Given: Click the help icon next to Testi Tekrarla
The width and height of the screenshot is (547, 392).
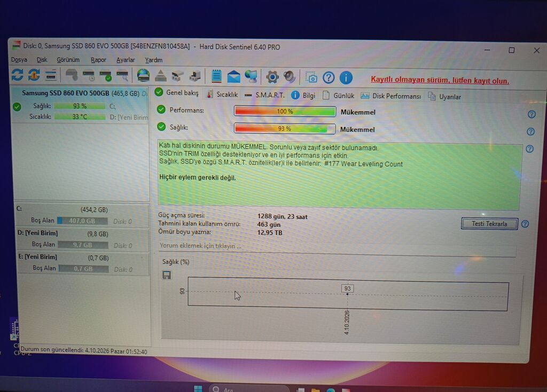Looking at the screenshot, I should point(525,224).
